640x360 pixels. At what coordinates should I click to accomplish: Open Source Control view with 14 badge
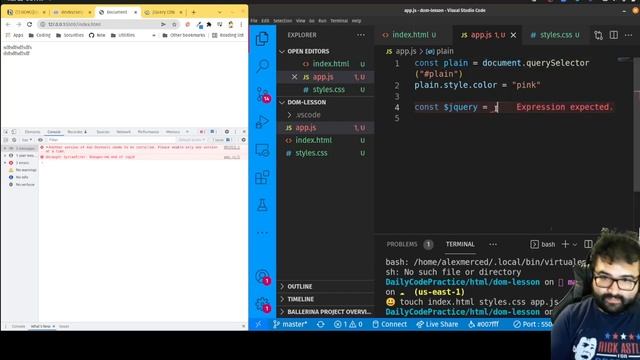coord(262,95)
